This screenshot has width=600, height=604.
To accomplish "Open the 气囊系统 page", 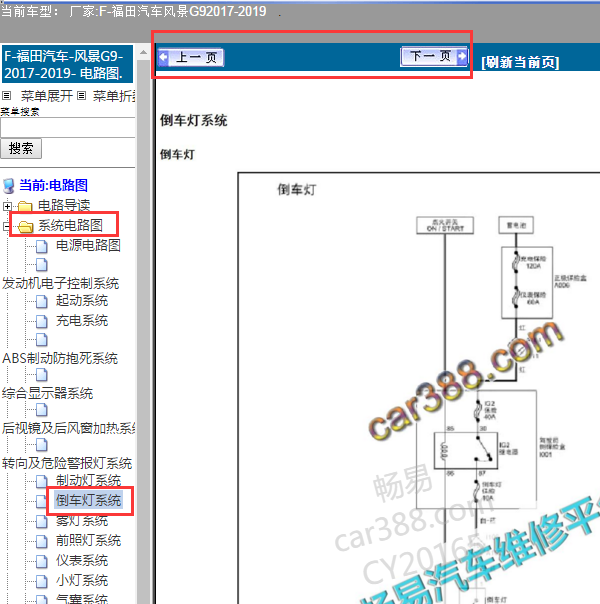I will [82, 599].
